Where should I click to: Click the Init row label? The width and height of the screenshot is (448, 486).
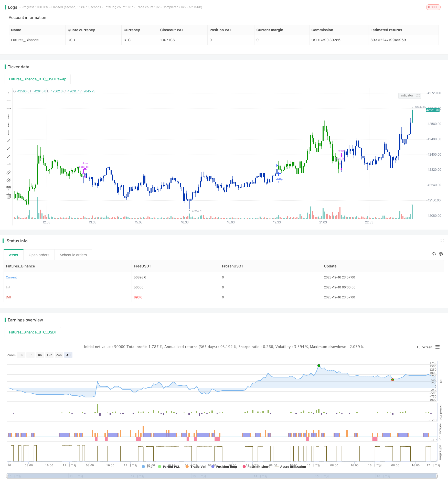8,287
